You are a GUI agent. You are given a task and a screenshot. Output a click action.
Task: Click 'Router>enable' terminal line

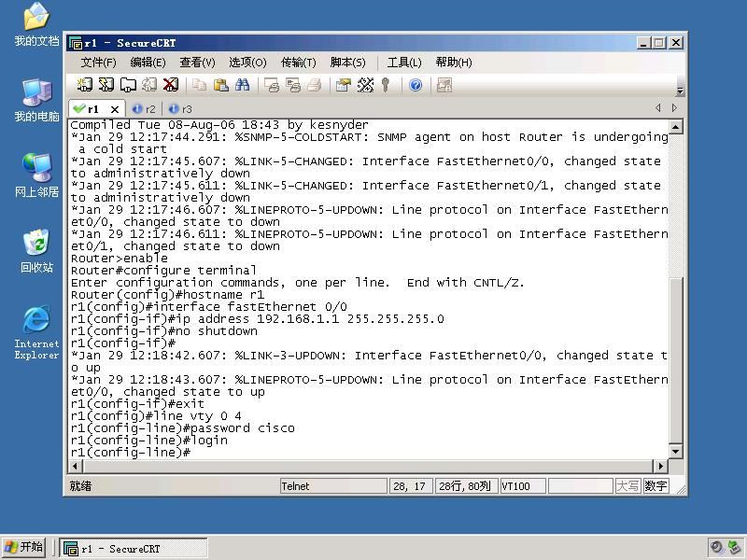coord(120,259)
